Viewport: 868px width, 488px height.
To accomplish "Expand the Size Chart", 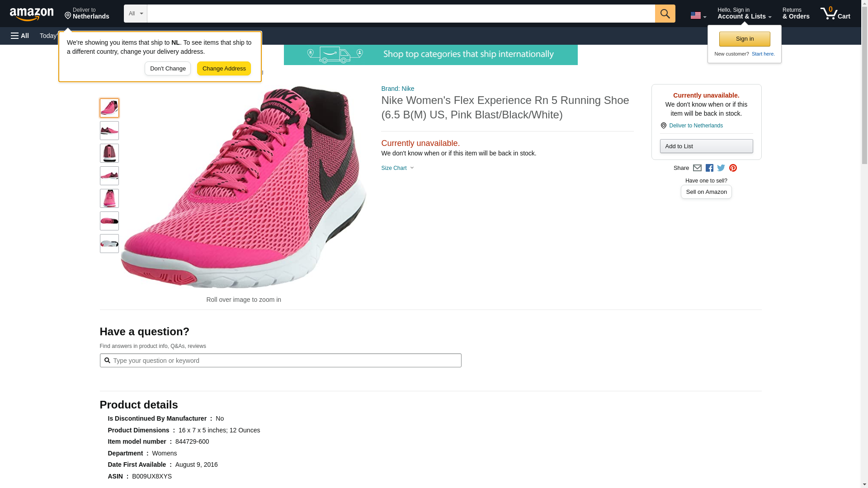I will click(397, 168).
